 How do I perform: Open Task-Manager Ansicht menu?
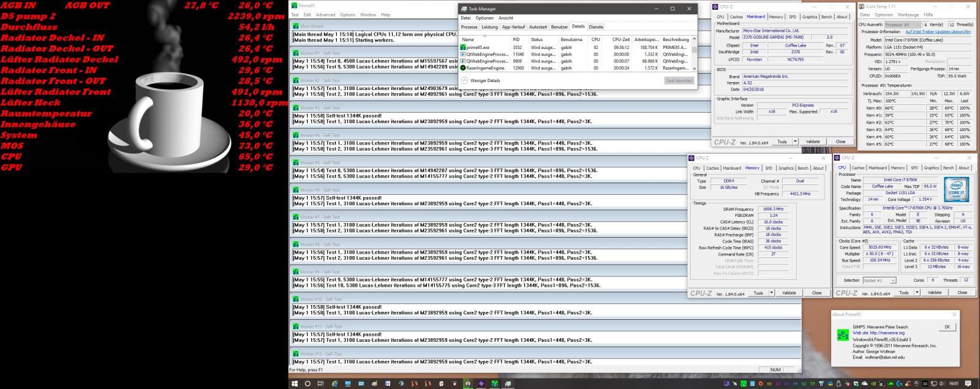click(x=506, y=18)
